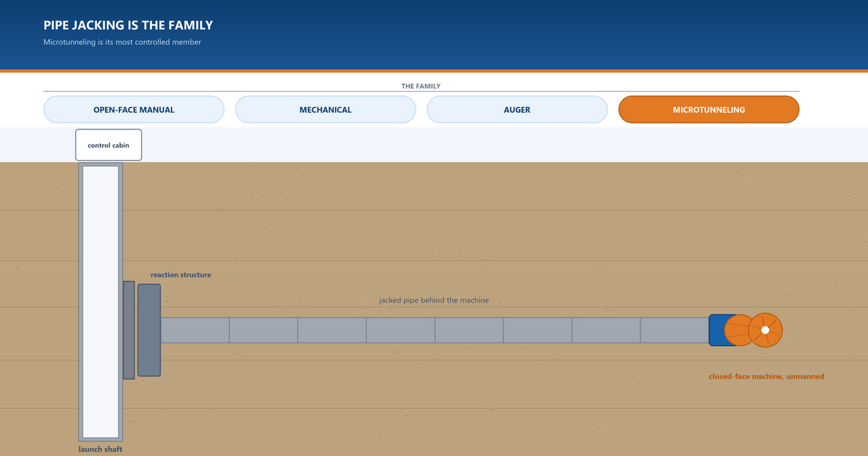Switch to the Mechanical tab
Screen dimensions: 868x456
[x=325, y=110]
